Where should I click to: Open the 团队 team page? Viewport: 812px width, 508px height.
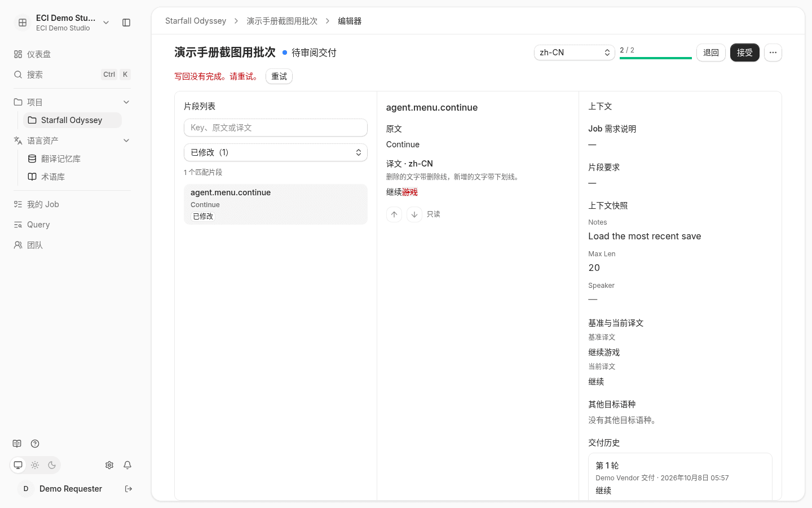[x=72, y=245]
